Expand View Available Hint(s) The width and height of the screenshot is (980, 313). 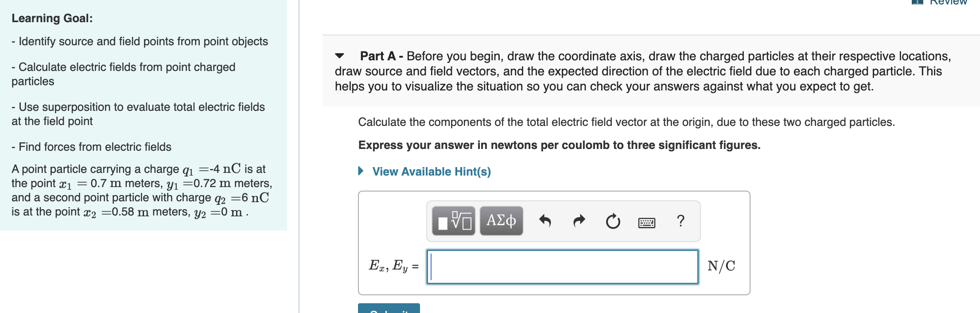click(431, 172)
